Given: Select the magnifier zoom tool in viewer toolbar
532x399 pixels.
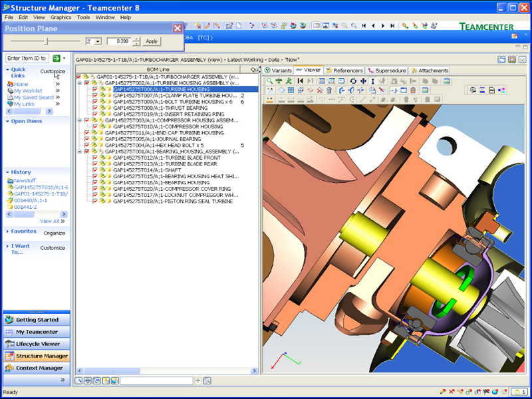Looking at the screenshot, I should point(269,81).
